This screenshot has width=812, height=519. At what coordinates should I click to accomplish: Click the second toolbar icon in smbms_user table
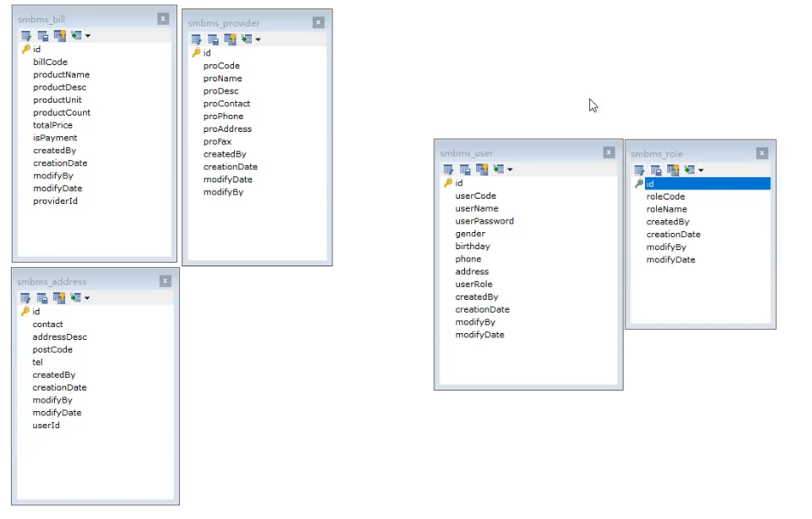(465, 170)
